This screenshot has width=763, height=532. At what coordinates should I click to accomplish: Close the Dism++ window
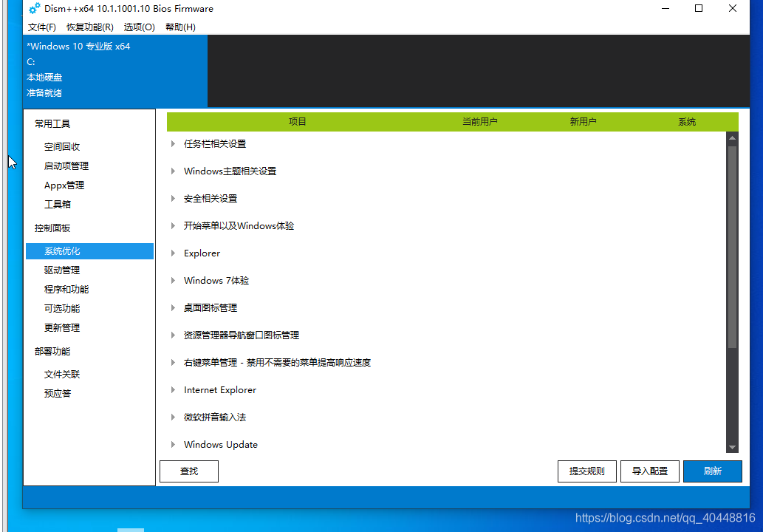732,8
